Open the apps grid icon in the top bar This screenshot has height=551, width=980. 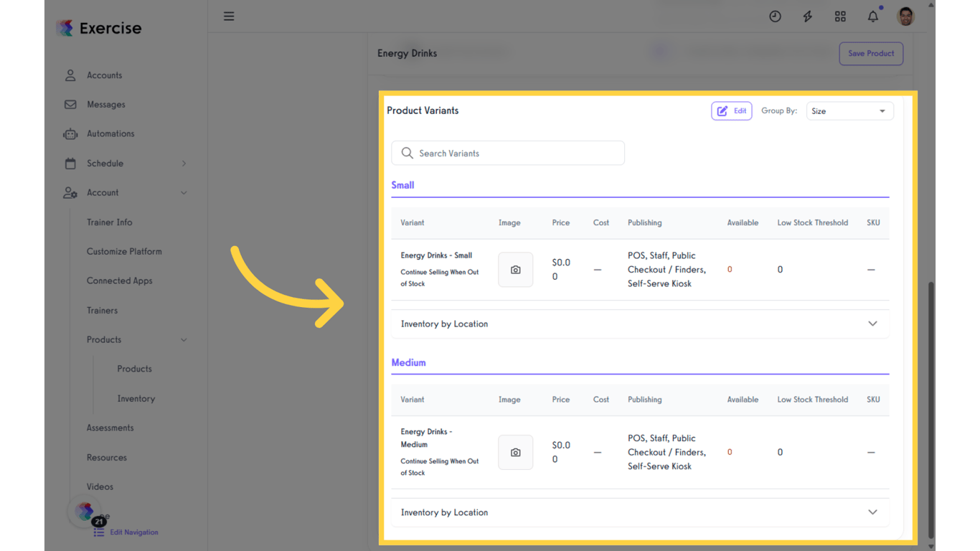[x=840, y=16]
